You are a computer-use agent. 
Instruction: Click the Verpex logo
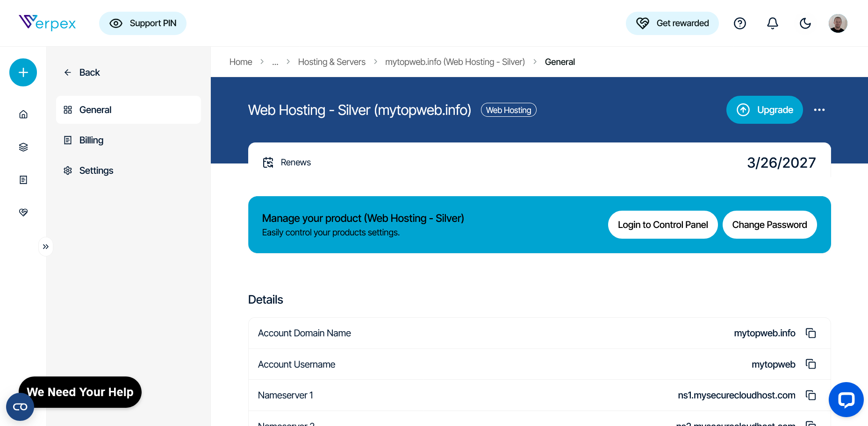pyautogui.click(x=47, y=22)
